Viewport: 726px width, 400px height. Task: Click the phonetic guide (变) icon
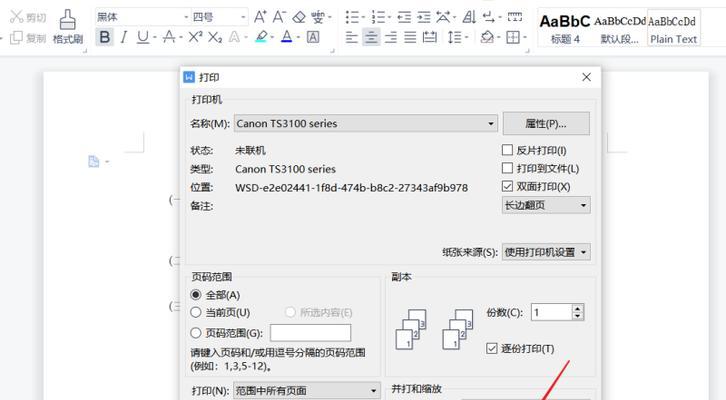coord(318,18)
